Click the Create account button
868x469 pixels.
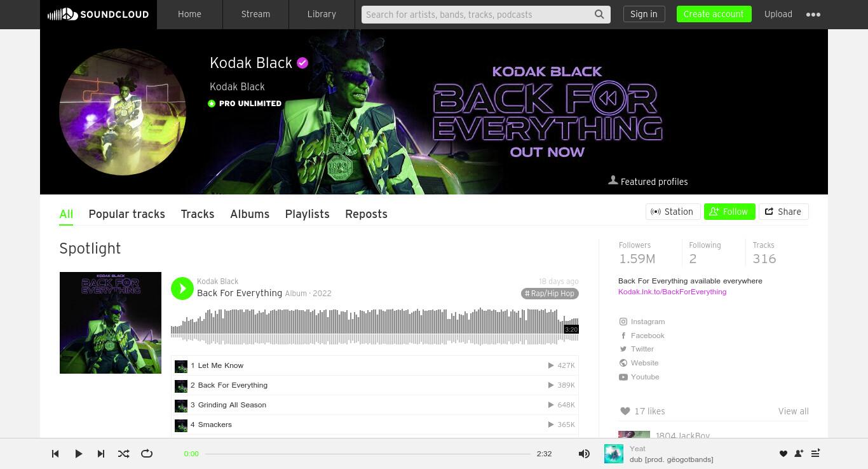[714, 14]
